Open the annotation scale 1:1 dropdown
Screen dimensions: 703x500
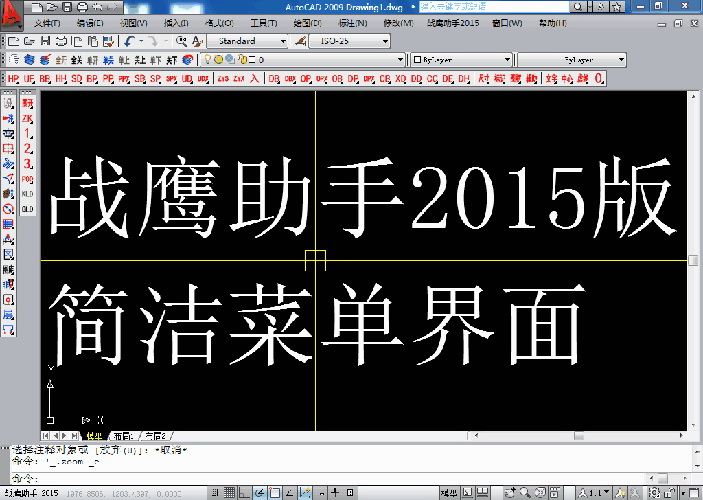[x=594, y=493]
